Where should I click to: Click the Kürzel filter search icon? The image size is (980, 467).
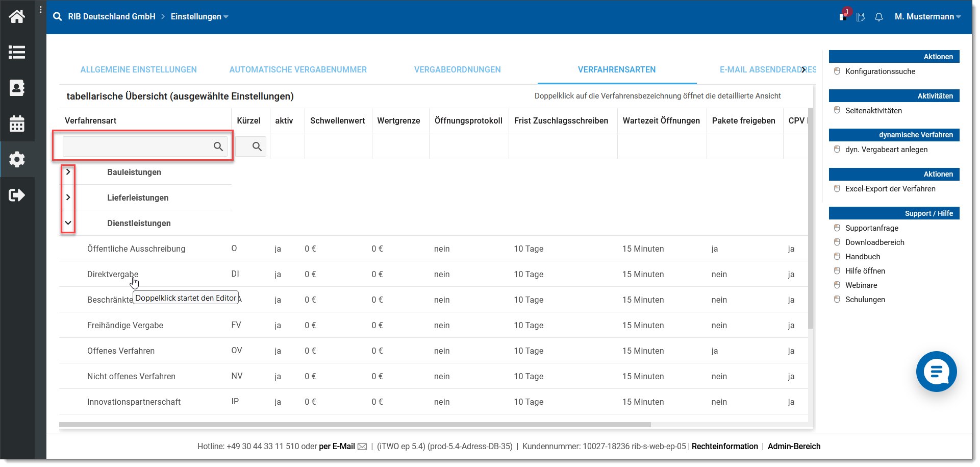click(257, 146)
